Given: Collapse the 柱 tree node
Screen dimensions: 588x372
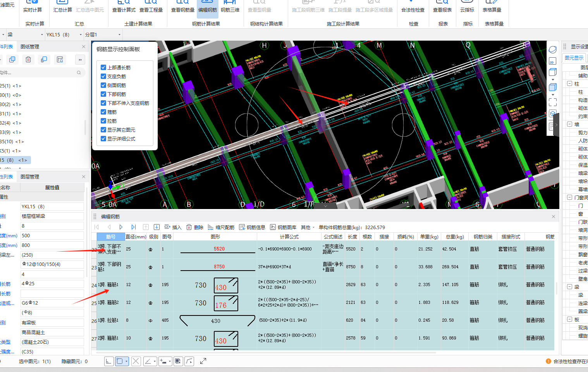Looking at the screenshot, I should click(569, 84).
